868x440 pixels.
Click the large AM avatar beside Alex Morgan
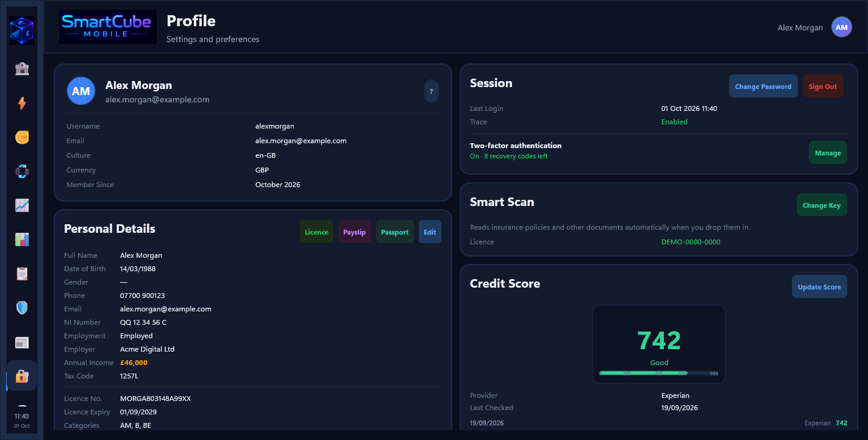pyautogui.click(x=81, y=91)
